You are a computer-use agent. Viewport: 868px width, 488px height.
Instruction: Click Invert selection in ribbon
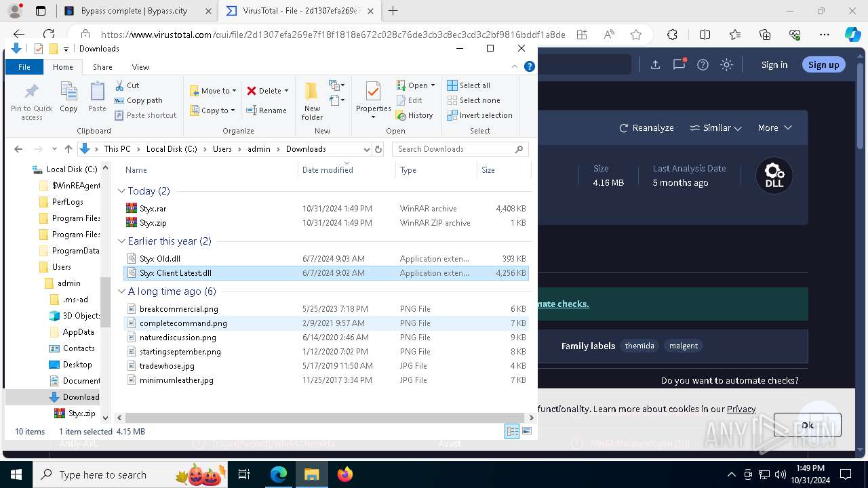(x=479, y=115)
